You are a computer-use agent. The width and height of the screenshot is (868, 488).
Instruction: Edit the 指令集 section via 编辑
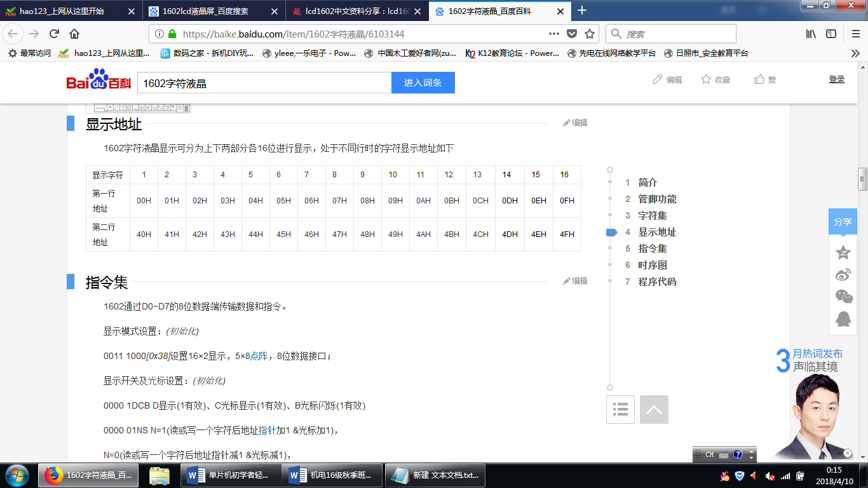[x=575, y=281]
